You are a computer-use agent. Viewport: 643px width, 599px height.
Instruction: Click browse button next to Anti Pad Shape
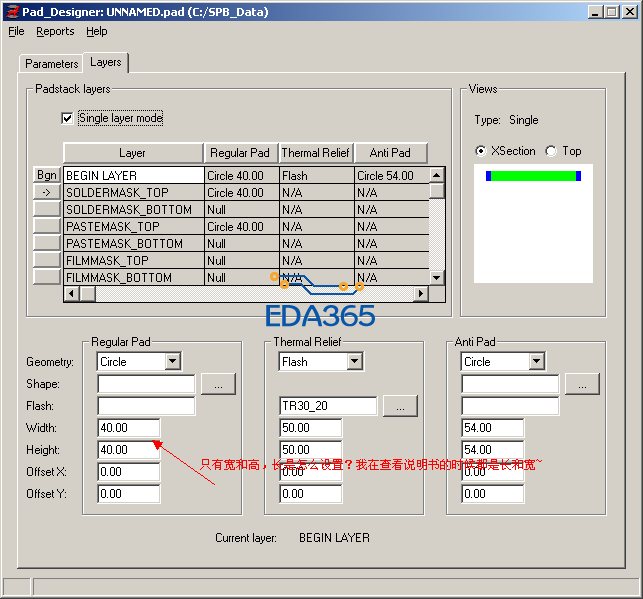pyautogui.click(x=581, y=383)
